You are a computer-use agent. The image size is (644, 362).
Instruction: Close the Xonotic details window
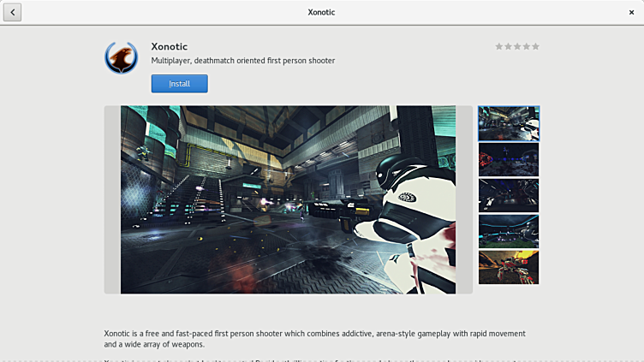tap(632, 12)
